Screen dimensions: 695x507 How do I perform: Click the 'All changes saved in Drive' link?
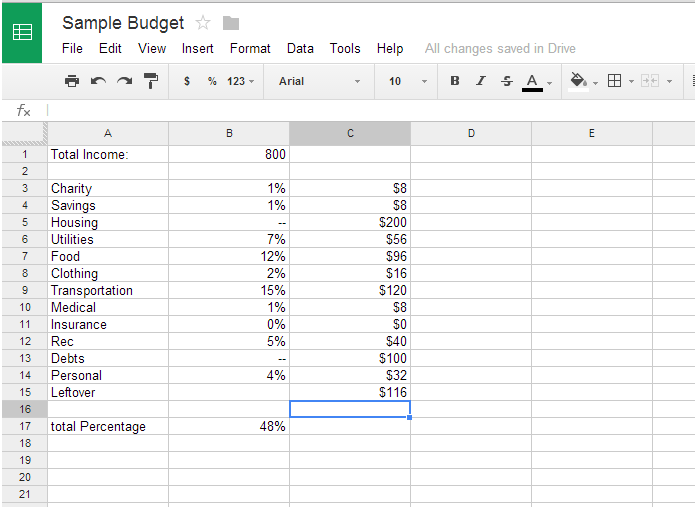pos(500,48)
